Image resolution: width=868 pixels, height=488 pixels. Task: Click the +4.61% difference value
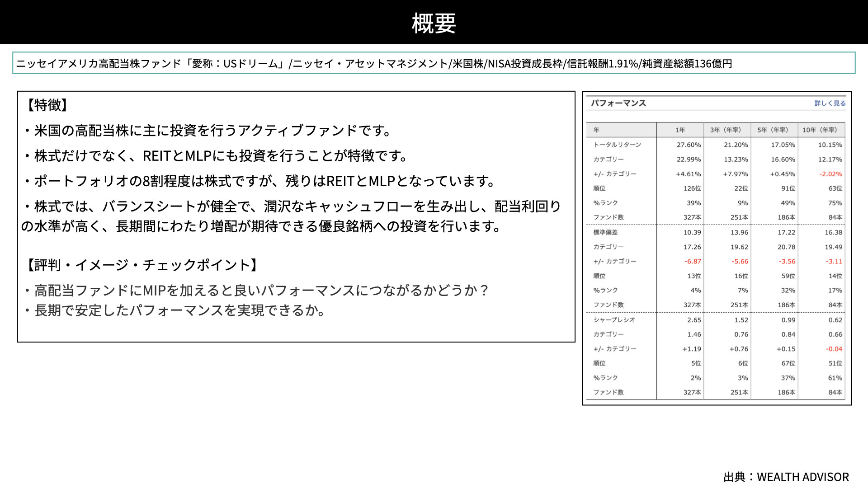click(688, 174)
